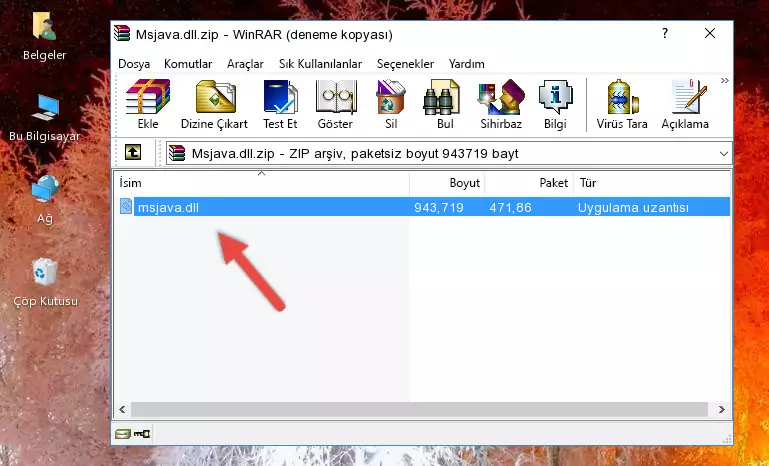Viewport: 769px width, 466px height.
Task: Select the Ağ network desktop icon
Action: [45, 199]
